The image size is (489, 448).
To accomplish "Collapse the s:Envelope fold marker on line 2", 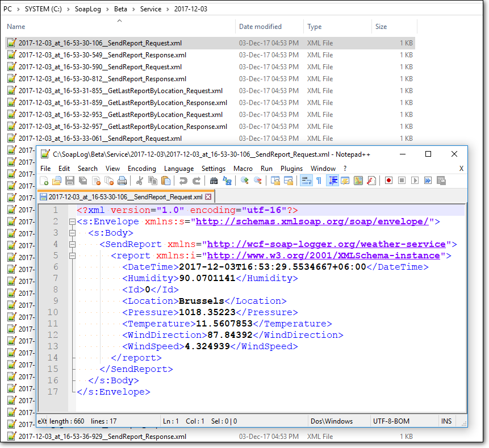I will pos(72,221).
